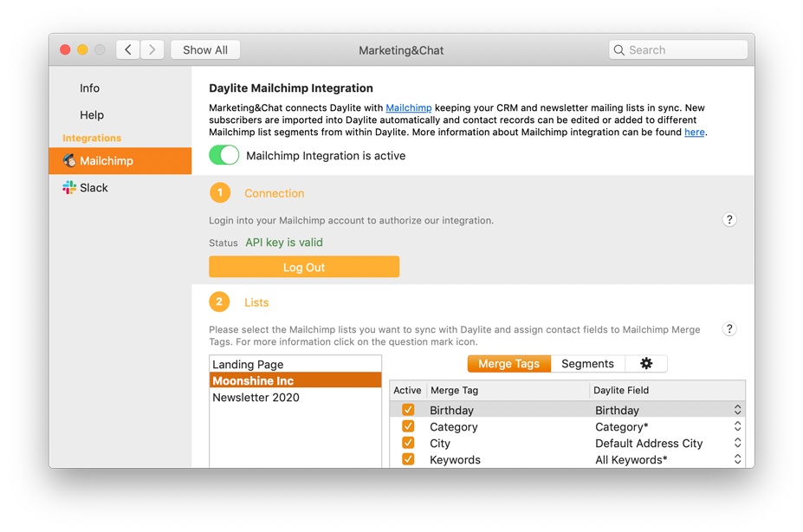Open help for the Connection section
Screen dimensions: 803x532
click(729, 220)
